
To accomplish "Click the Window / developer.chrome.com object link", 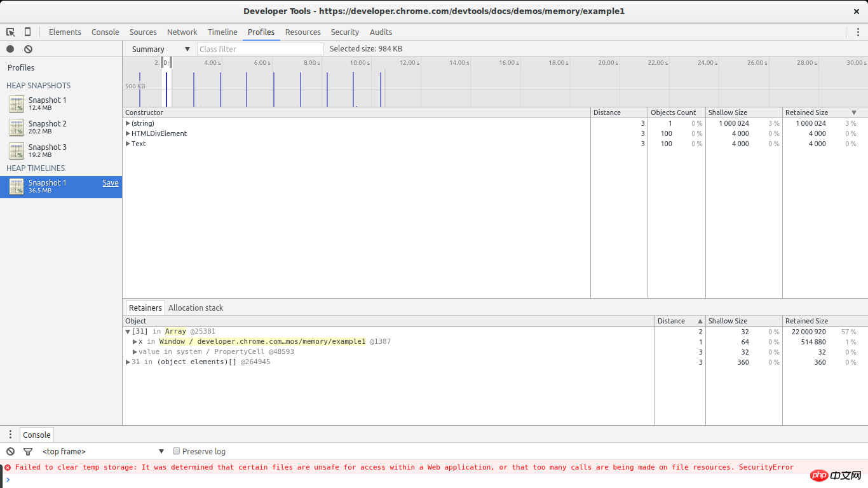I will point(262,342).
